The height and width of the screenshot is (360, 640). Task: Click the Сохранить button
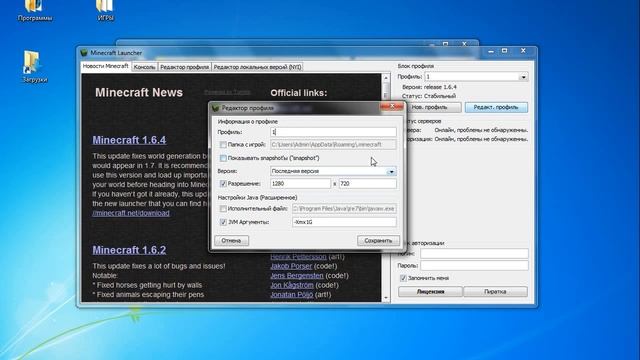[x=378, y=240]
